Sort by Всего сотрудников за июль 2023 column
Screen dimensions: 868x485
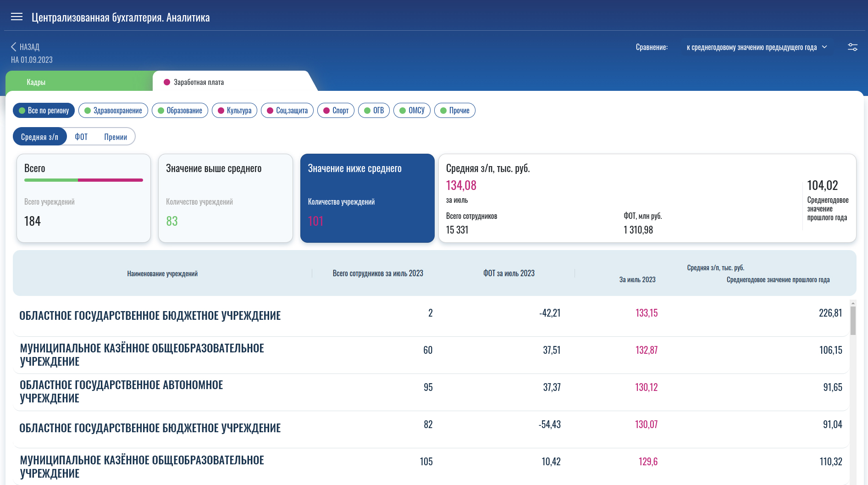[x=378, y=273]
